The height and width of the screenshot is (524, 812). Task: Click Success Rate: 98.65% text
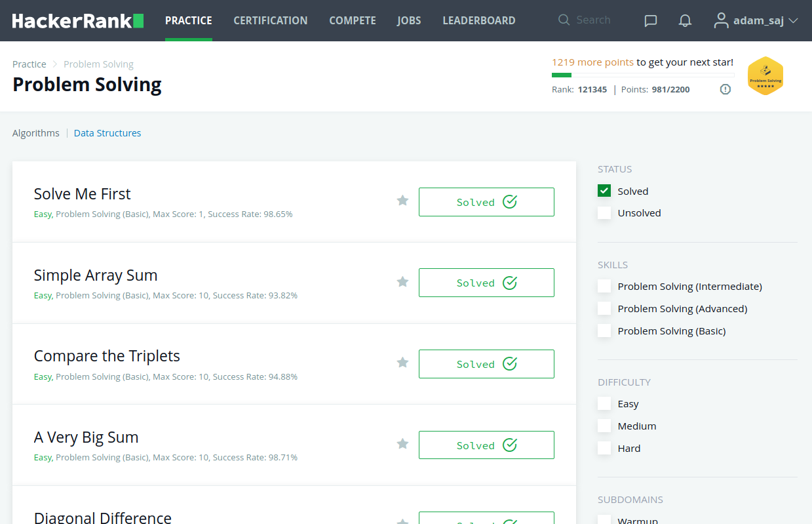click(x=250, y=214)
